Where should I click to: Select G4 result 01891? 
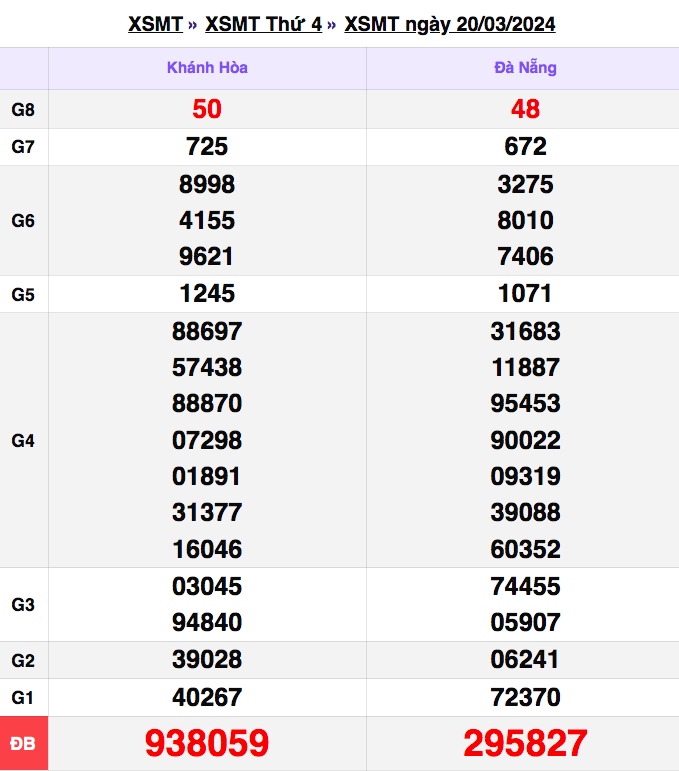click(x=207, y=476)
